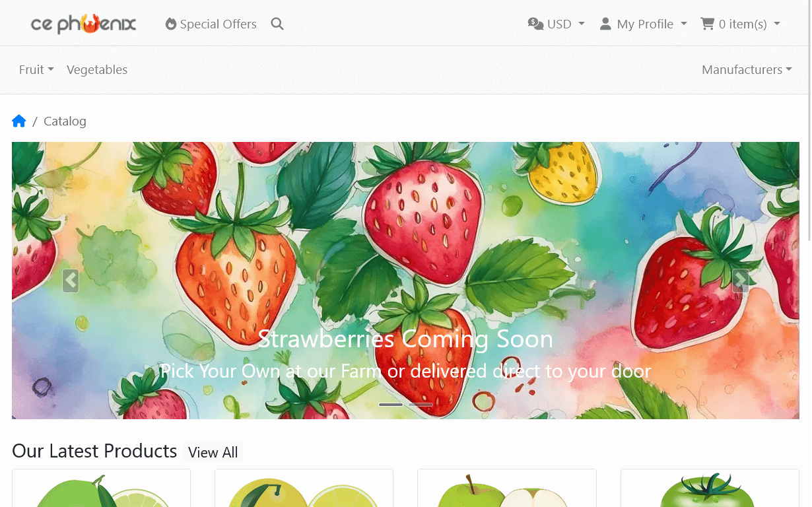812x507 pixels.
Task: Click the shopping cart icon
Action: (707, 24)
